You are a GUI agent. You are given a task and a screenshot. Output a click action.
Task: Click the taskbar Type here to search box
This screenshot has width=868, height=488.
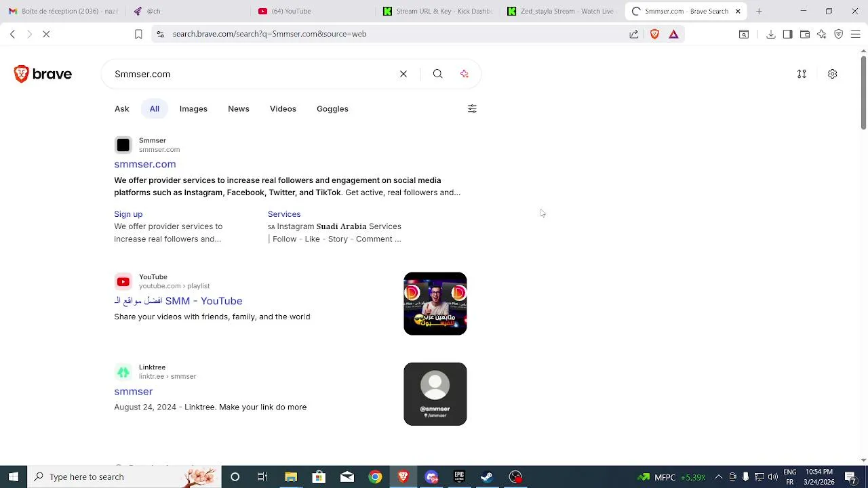124,476
